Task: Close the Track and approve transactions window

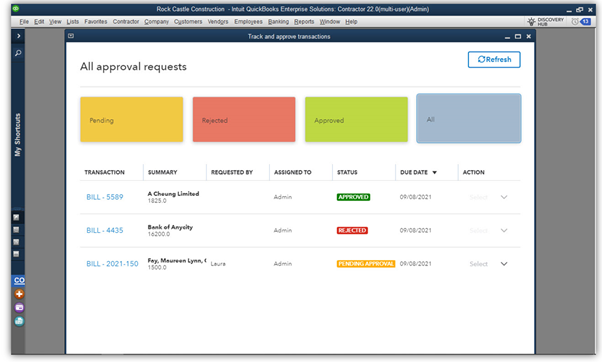Action: 529,36
